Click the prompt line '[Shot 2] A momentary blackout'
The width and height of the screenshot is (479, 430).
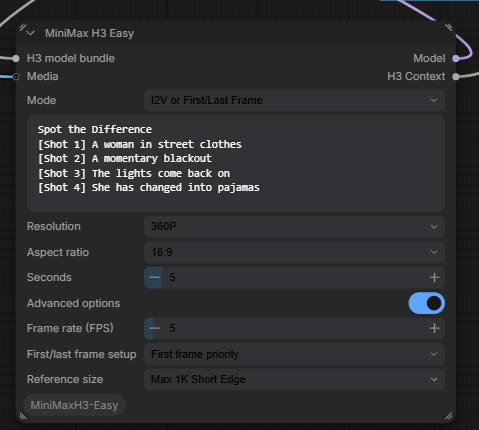125,158
